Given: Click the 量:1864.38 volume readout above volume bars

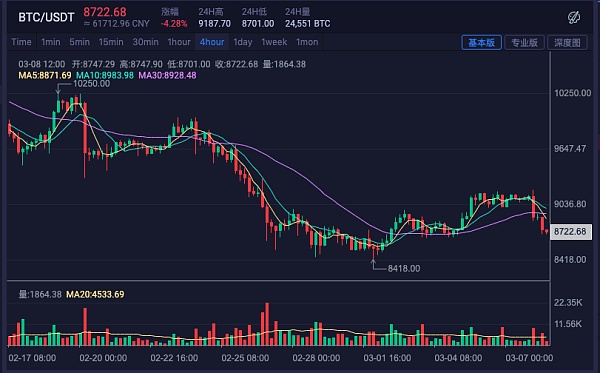Looking at the screenshot, I should (40, 295).
